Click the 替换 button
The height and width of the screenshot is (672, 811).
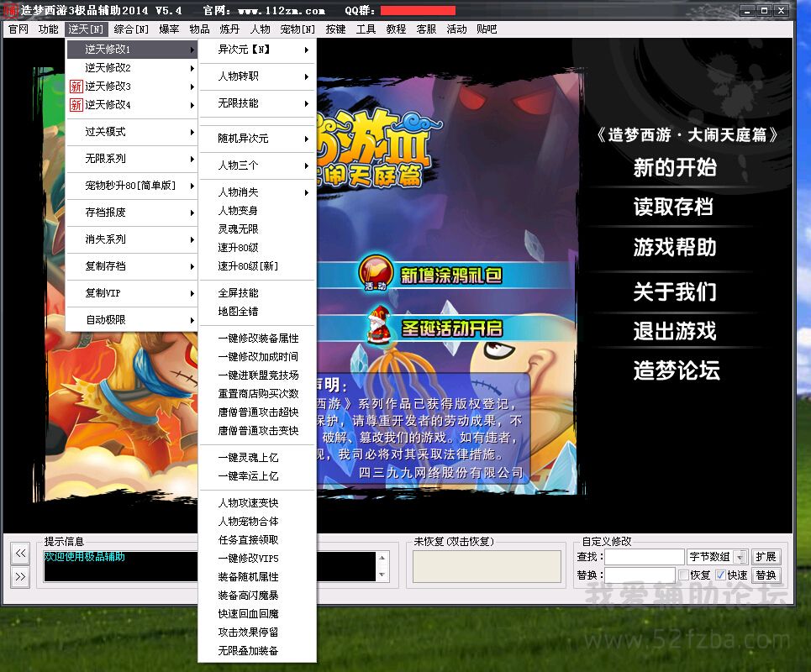point(766,575)
